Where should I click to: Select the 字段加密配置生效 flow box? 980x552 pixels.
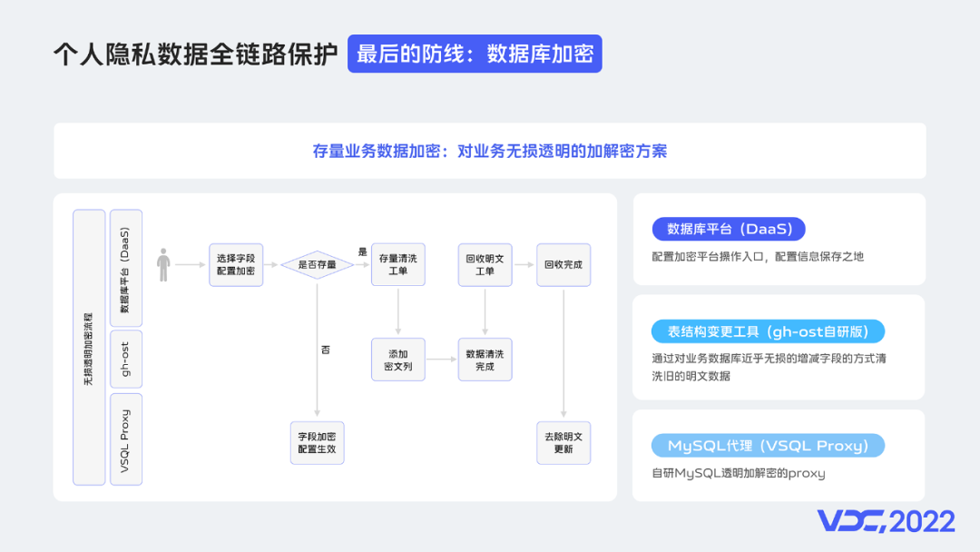click(317, 442)
